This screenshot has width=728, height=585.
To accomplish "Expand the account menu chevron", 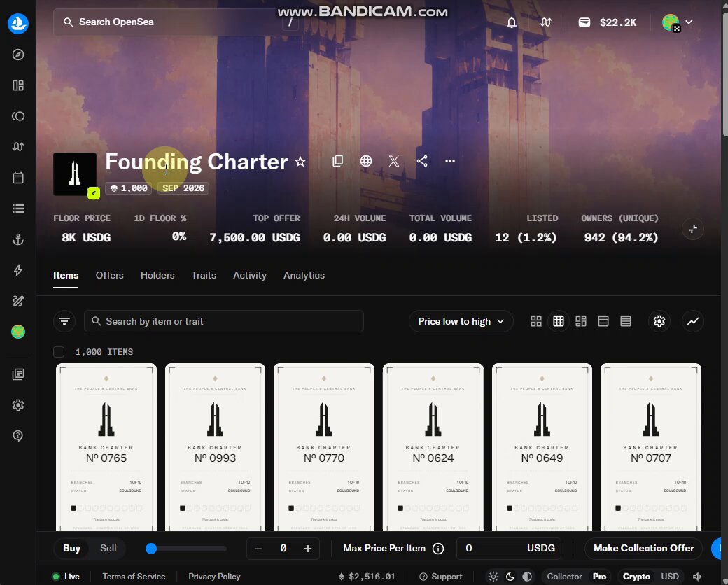I will click(x=689, y=22).
